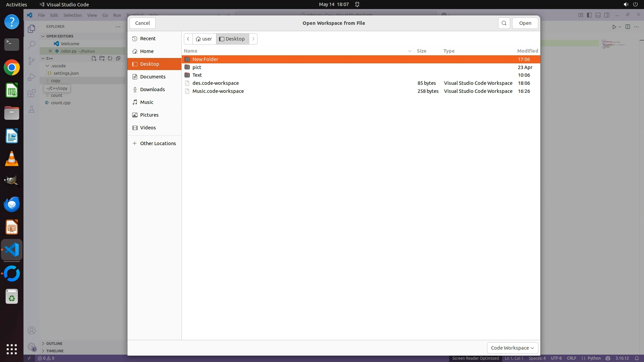644x362 pixels.
Task: Click the search icon in dialog header
Action: (x=504, y=23)
